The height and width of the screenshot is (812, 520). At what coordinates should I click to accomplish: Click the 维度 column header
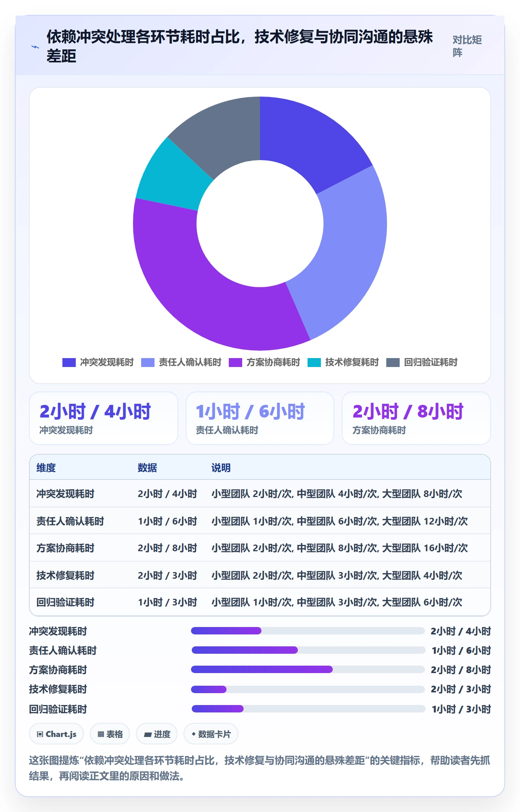pyautogui.click(x=46, y=468)
